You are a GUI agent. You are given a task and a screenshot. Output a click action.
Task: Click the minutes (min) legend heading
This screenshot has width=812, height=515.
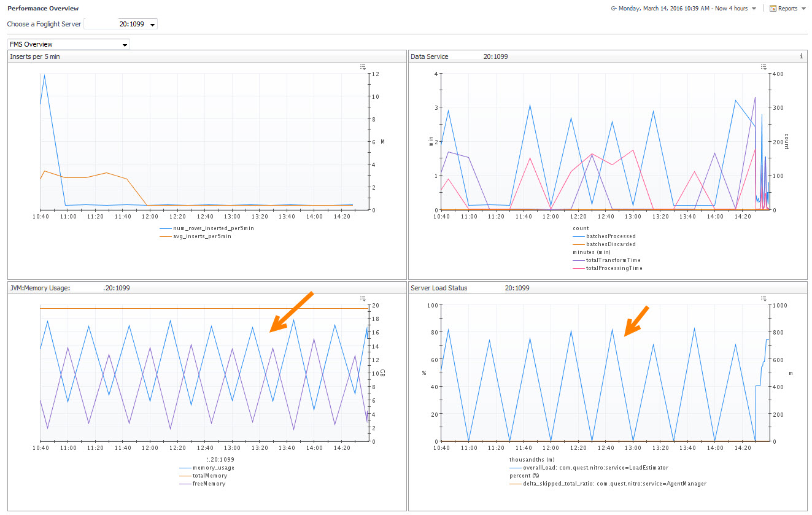point(592,252)
